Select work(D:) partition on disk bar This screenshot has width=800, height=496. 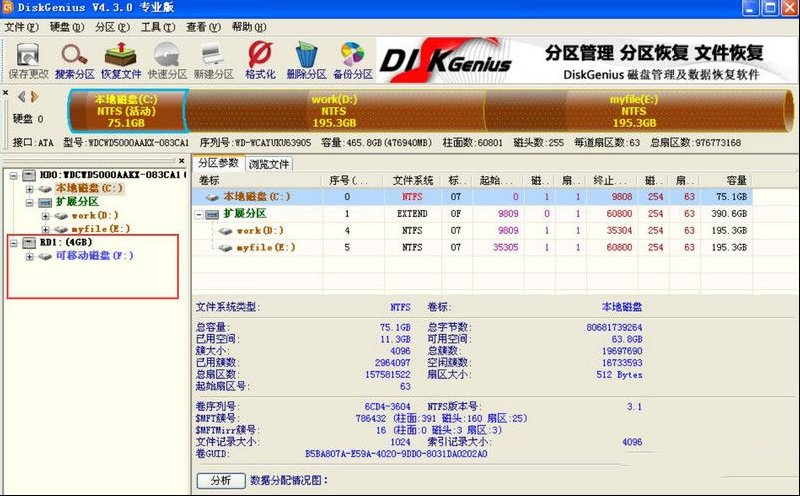[x=334, y=111]
